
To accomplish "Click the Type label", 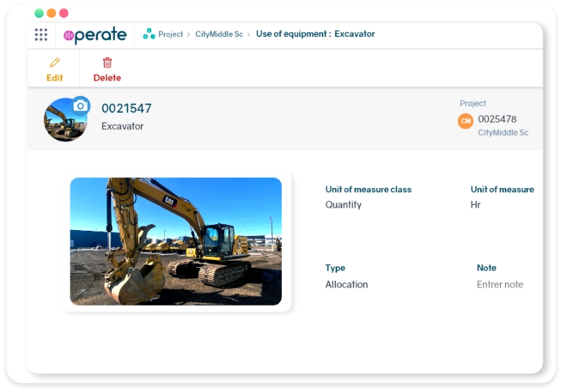I will click(335, 269).
